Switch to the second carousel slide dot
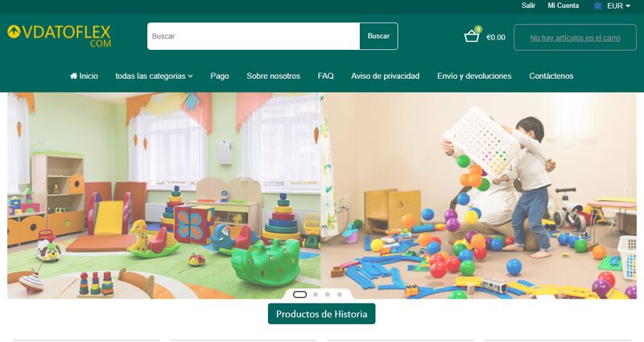The height and width of the screenshot is (342, 644). click(x=316, y=295)
